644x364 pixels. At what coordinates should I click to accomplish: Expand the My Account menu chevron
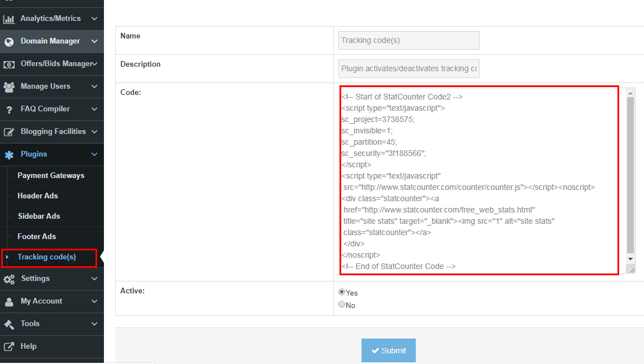94,301
